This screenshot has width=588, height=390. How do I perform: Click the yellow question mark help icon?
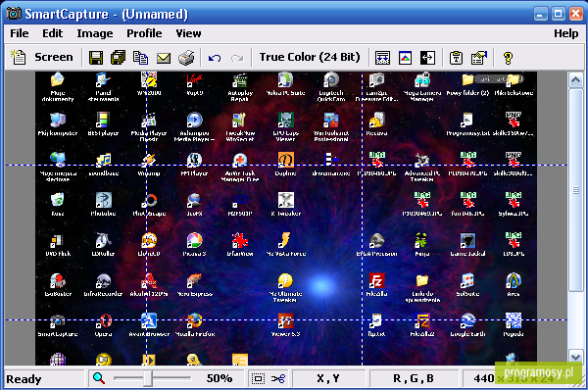click(x=508, y=58)
